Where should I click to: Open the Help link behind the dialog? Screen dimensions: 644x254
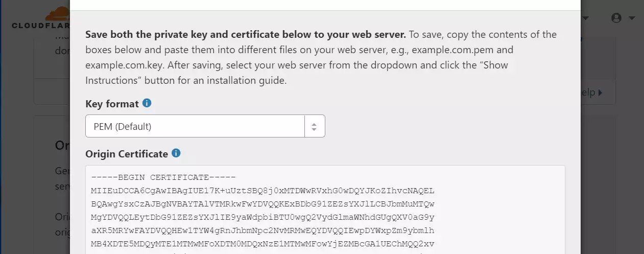tap(588, 93)
